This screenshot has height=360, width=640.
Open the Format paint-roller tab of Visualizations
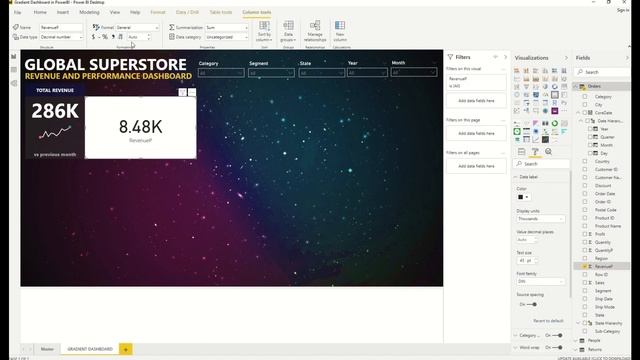(x=535, y=151)
